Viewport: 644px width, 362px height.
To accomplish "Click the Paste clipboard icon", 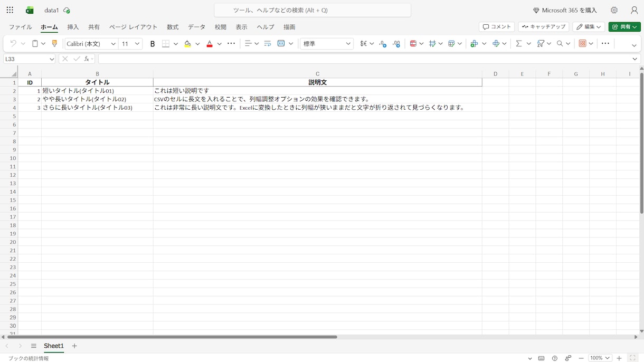I will click(x=35, y=44).
